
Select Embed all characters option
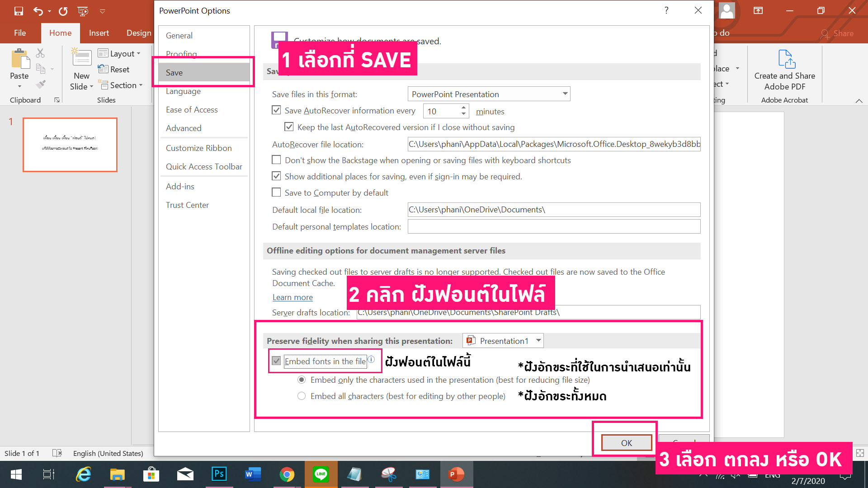(302, 396)
